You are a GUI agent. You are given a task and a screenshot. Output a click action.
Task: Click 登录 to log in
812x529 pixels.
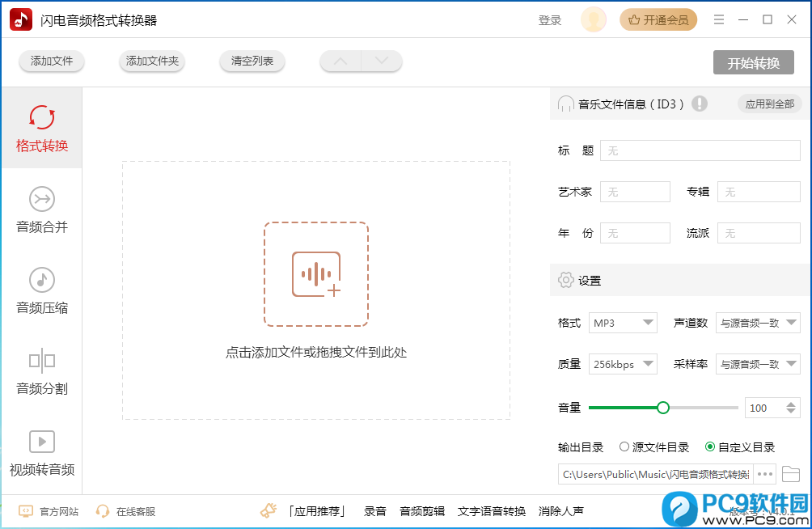[550, 20]
